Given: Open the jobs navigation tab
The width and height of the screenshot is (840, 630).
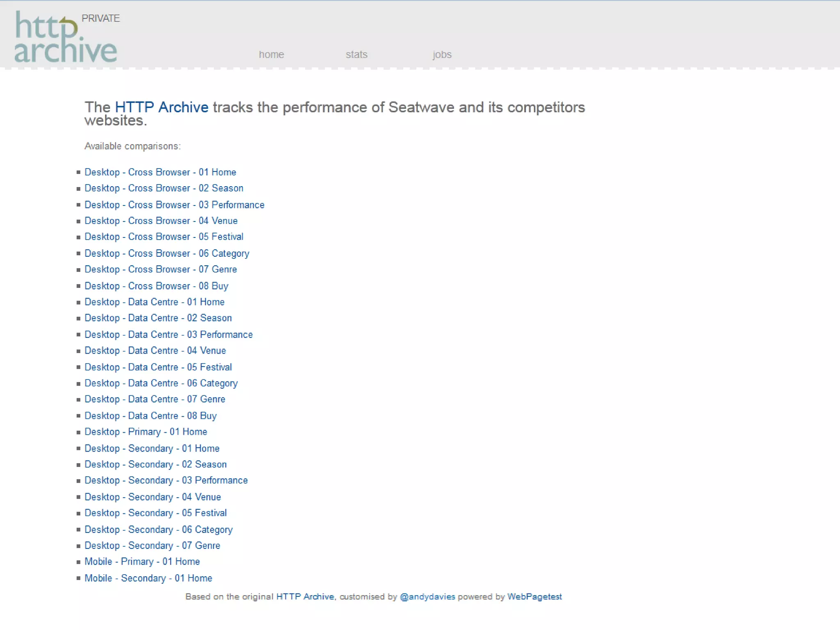Looking at the screenshot, I should (442, 55).
